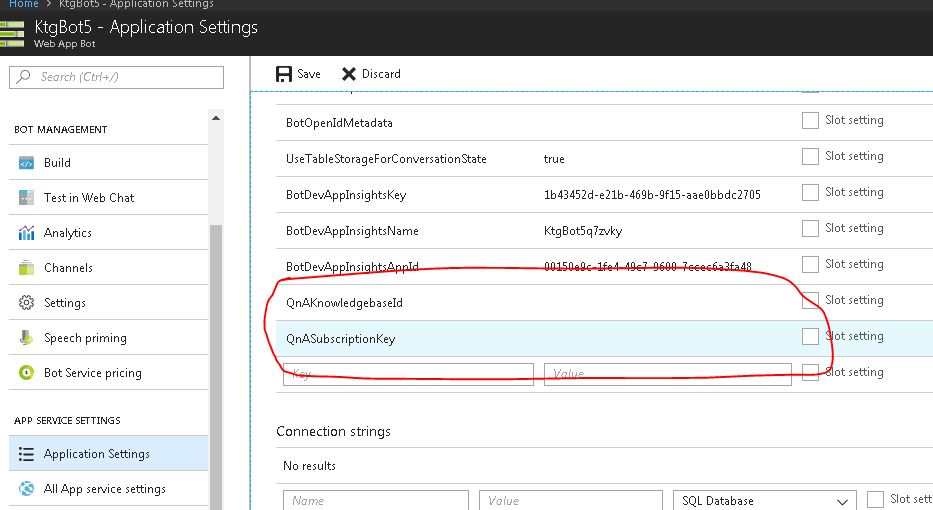The height and width of the screenshot is (510, 933).
Task: Click the Settings gear icon
Action: pyautogui.click(x=26, y=303)
